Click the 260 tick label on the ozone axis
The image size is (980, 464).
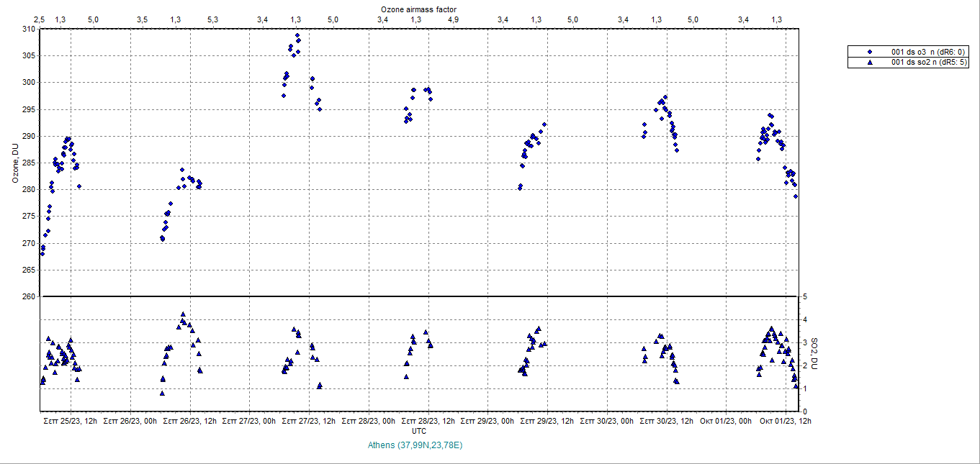click(x=28, y=296)
